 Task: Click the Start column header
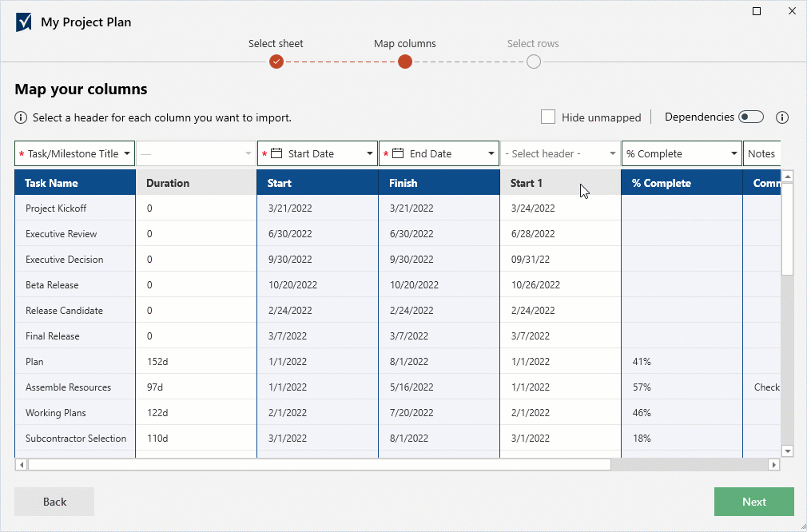click(317, 183)
